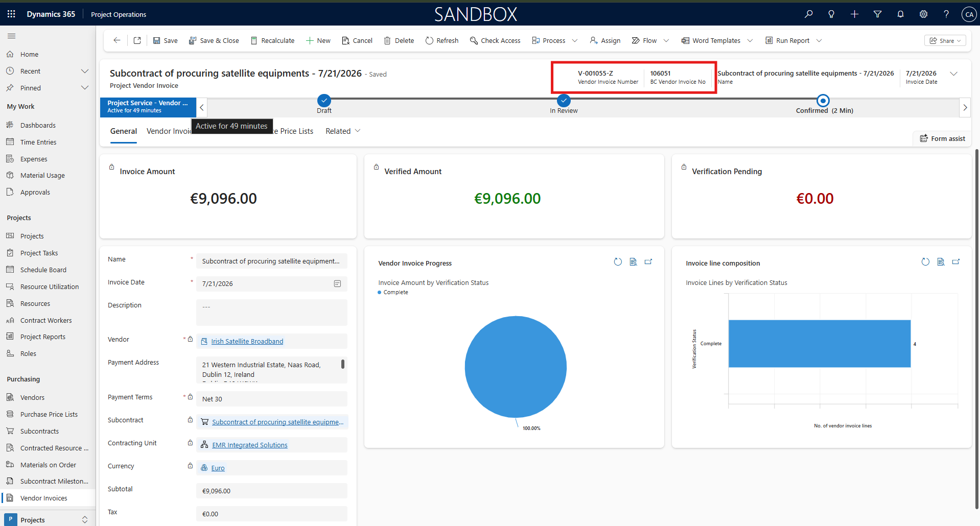Open the settings gear icon

click(x=923, y=14)
